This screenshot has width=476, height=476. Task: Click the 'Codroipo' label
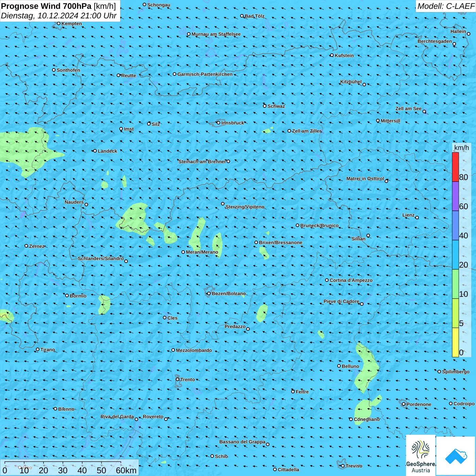coord(464,404)
